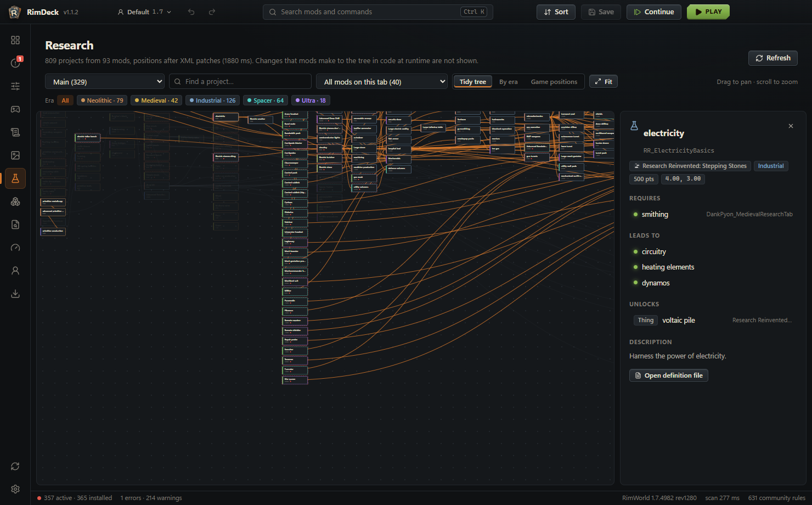Click the Continue button
The width and height of the screenshot is (812, 505).
click(654, 12)
